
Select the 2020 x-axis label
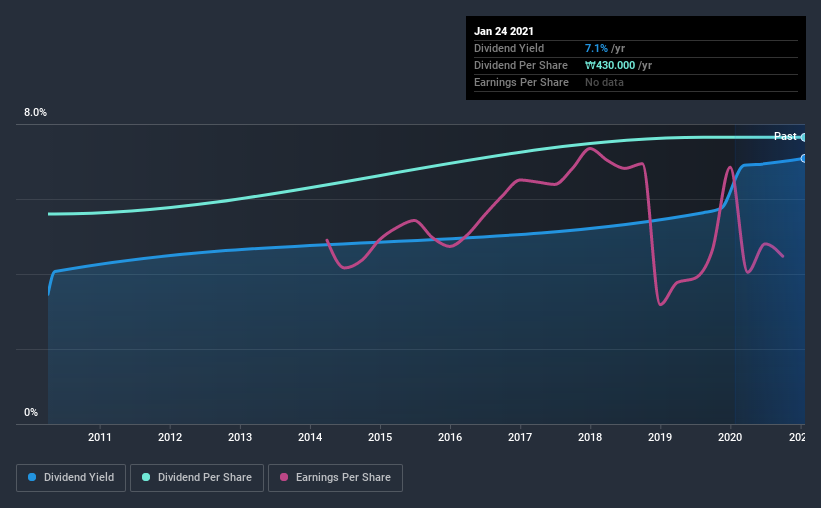730,437
